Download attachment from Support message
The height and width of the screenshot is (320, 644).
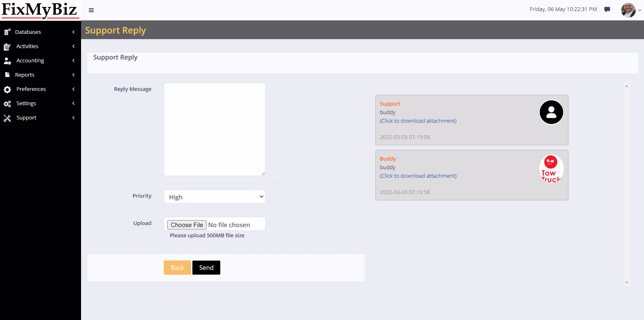[x=418, y=121]
